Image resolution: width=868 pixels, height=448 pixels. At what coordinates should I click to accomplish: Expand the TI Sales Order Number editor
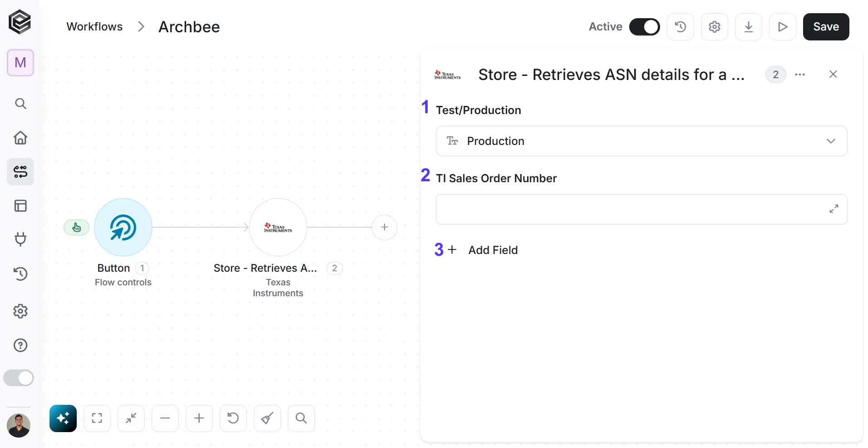pos(834,209)
